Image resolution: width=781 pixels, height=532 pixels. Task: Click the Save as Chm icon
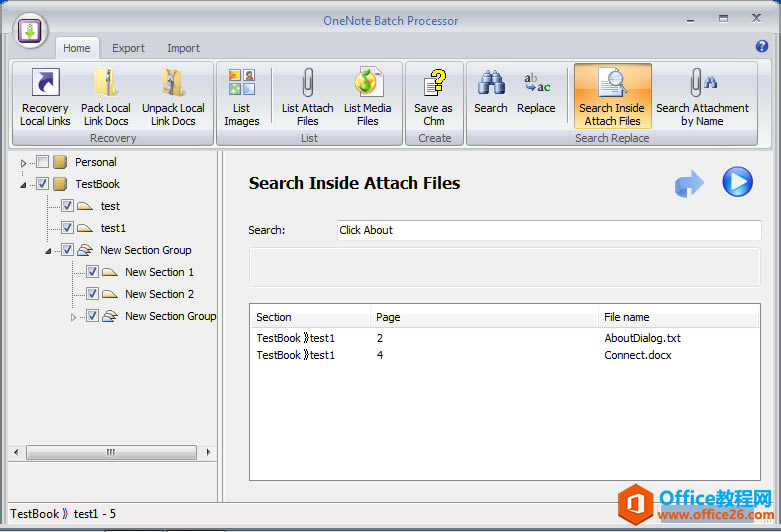[433, 83]
